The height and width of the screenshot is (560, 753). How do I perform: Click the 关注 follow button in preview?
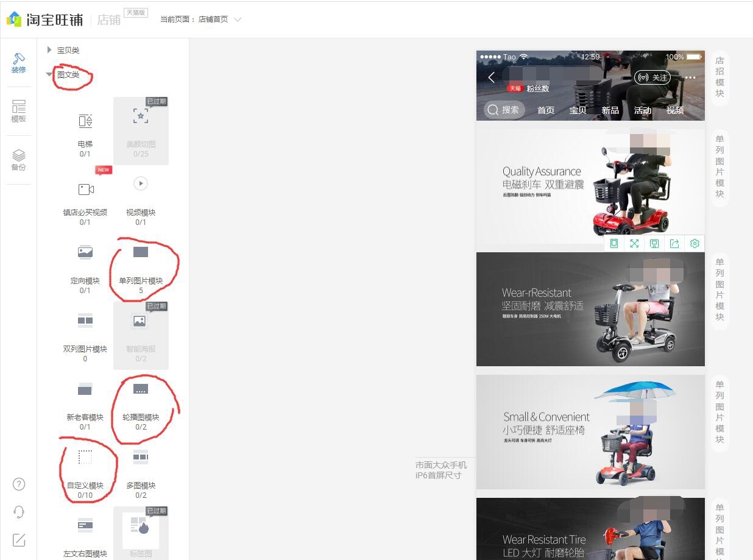(652, 77)
